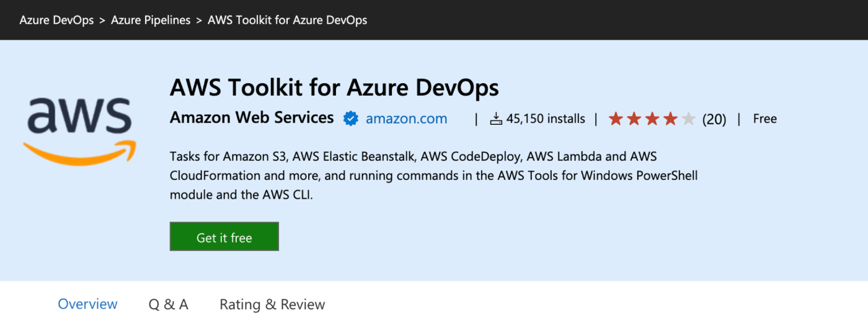Click the second red rating star

634,119
